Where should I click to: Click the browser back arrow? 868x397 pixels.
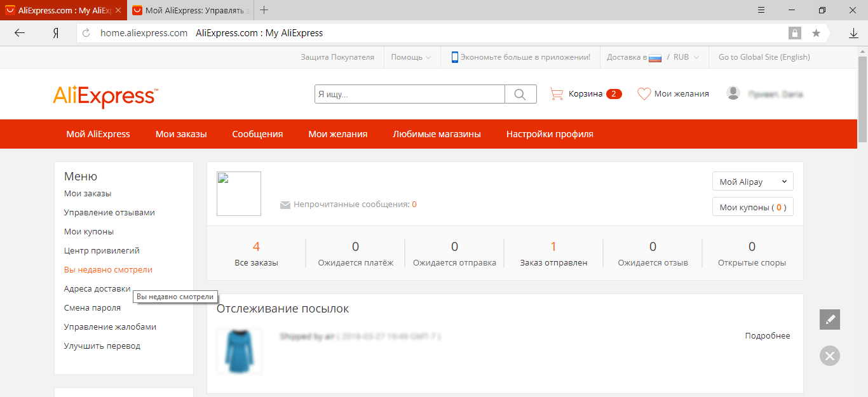coord(20,33)
